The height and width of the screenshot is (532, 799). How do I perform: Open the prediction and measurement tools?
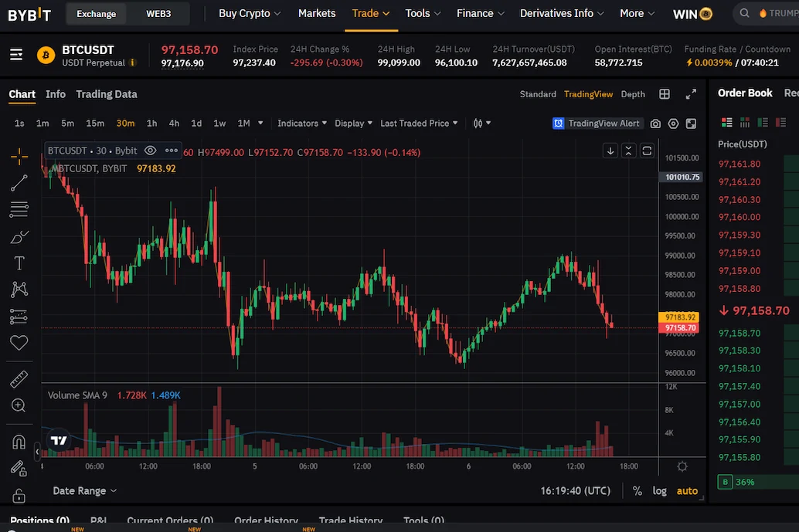19,316
